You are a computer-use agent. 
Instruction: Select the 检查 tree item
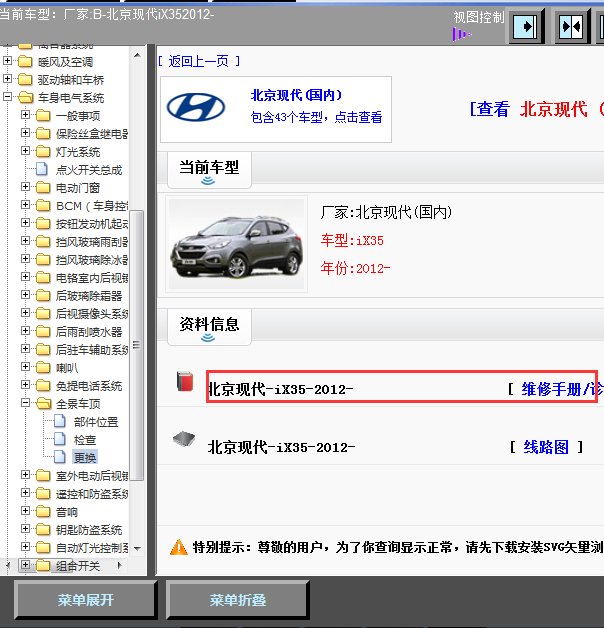(x=85, y=440)
